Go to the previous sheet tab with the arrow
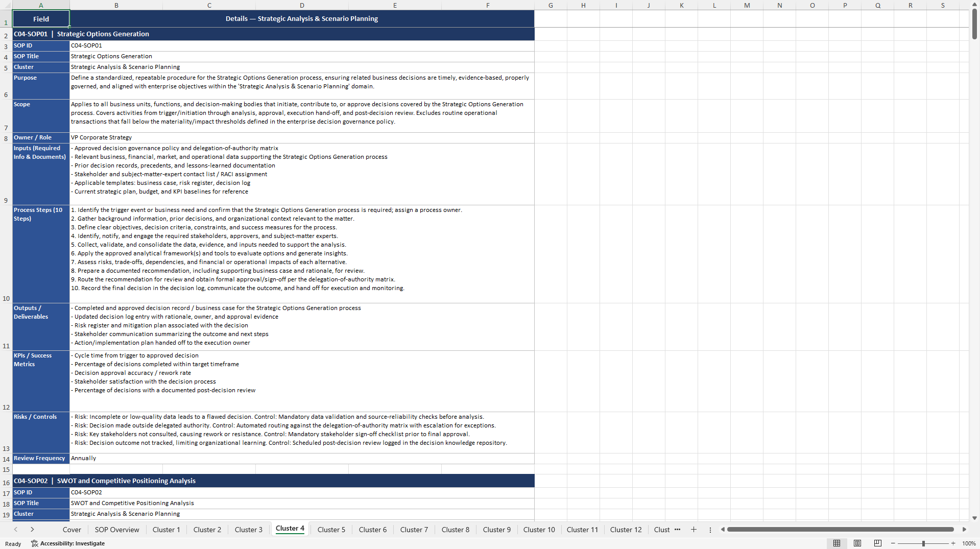 16,530
